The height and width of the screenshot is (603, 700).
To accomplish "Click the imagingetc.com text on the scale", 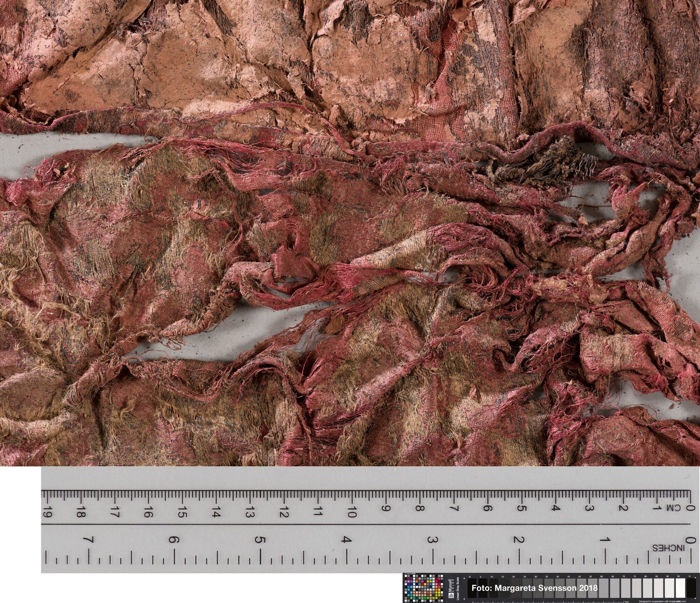I will (x=678, y=601).
